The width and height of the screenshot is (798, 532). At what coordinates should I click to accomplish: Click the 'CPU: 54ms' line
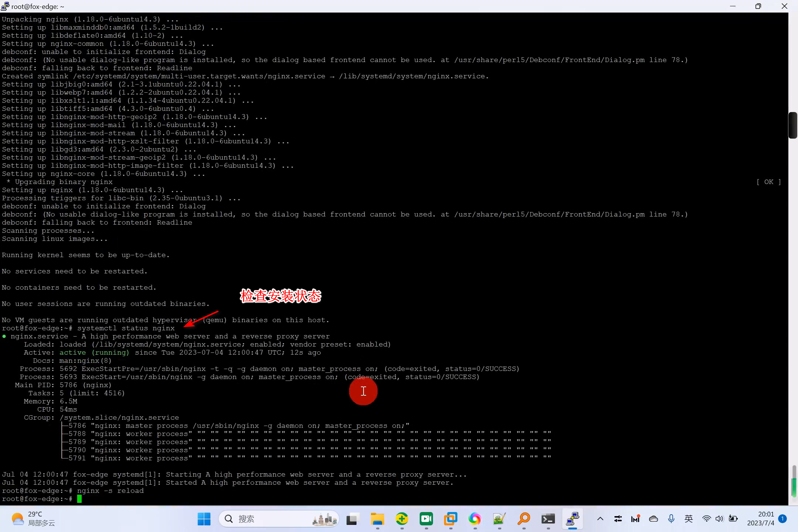pos(57,409)
